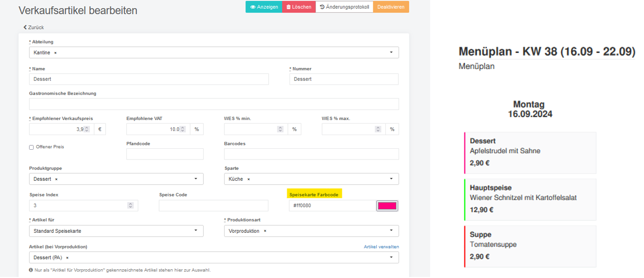Select the Hauptspeise Wiener Schnitzel menu card
644x278 pixels.
530,199
